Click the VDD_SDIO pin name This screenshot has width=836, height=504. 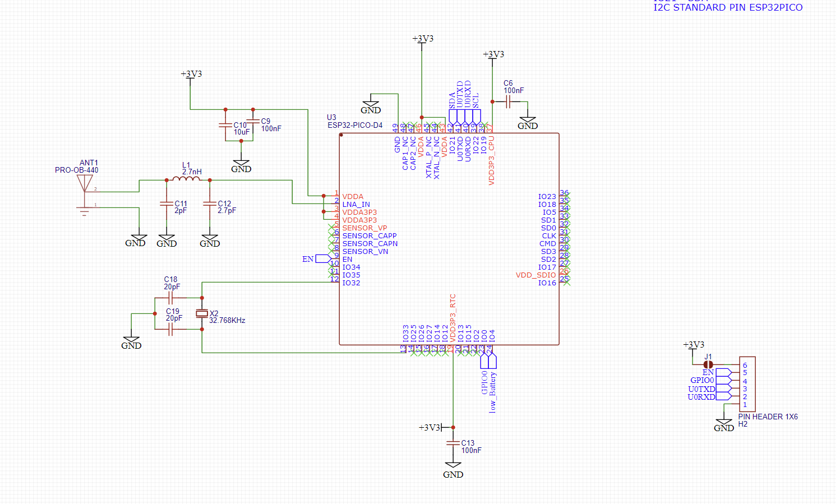536,275
